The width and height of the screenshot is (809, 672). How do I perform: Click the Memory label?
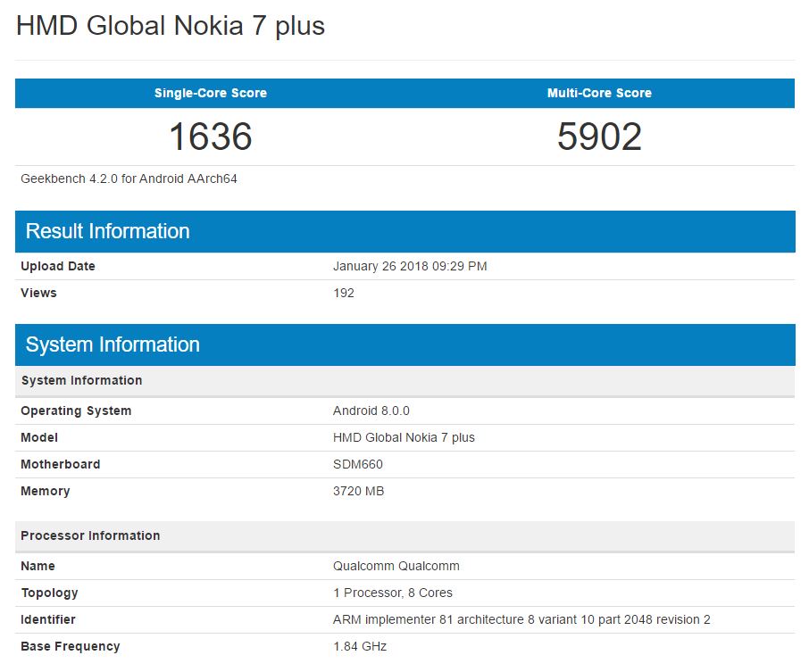pos(45,491)
